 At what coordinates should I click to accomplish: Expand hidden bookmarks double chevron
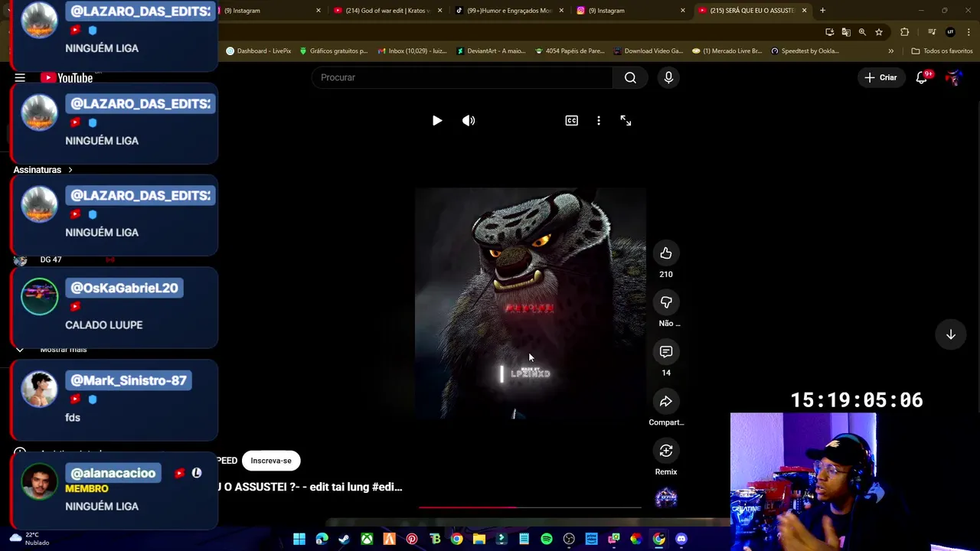(890, 51)
